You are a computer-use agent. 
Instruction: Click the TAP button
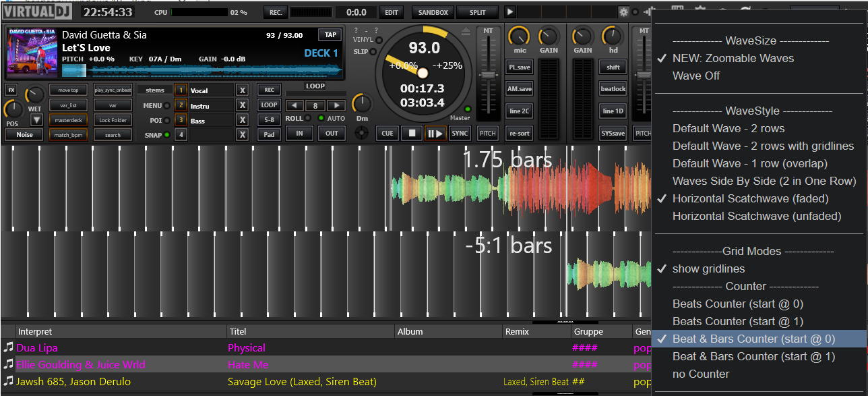(330, 35)
